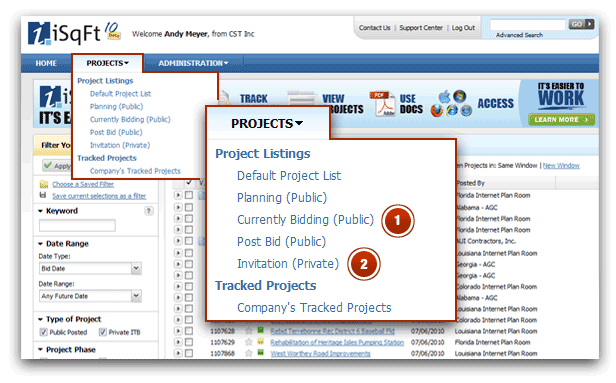The width and height of the screenshot is (616, 383).
Task: Star the project in row 1107868
Action: pyautogui.click(x=249, y=353)
